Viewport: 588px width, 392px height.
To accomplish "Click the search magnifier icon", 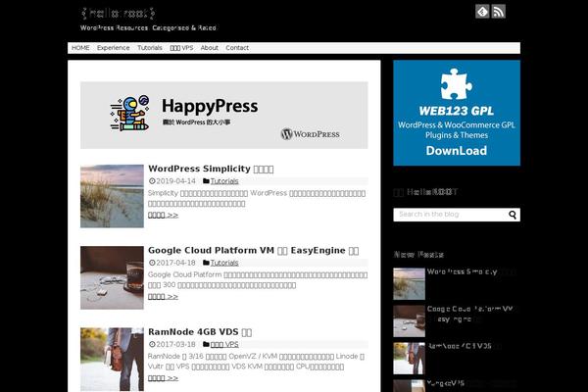I will (x=513, y=215).
